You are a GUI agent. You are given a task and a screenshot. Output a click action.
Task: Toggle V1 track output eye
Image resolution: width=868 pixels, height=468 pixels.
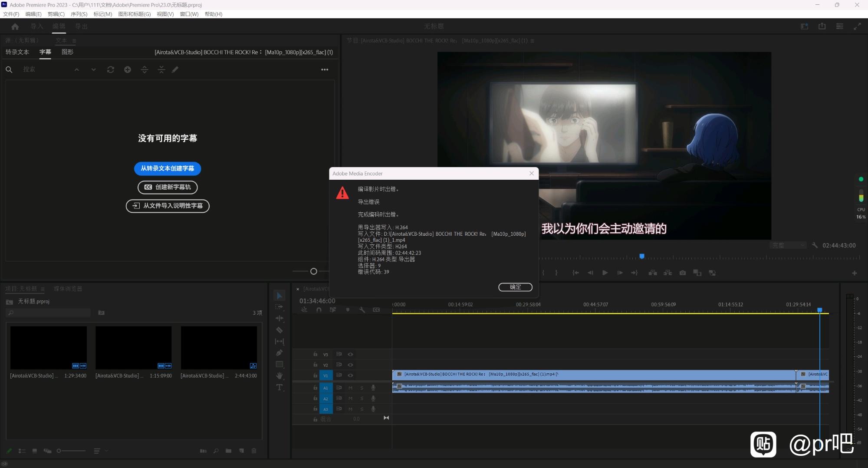[350, 375]
